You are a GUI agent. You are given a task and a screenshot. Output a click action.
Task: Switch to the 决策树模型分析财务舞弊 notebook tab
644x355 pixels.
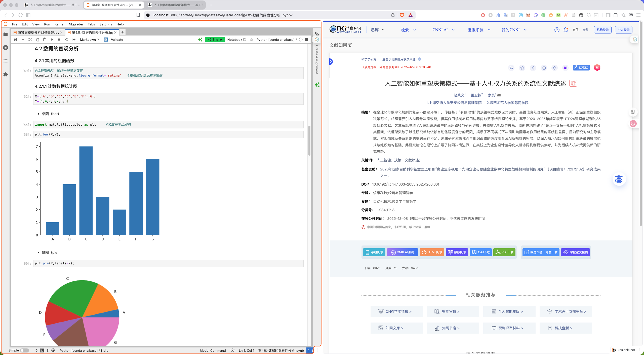(x=38, y=32)
